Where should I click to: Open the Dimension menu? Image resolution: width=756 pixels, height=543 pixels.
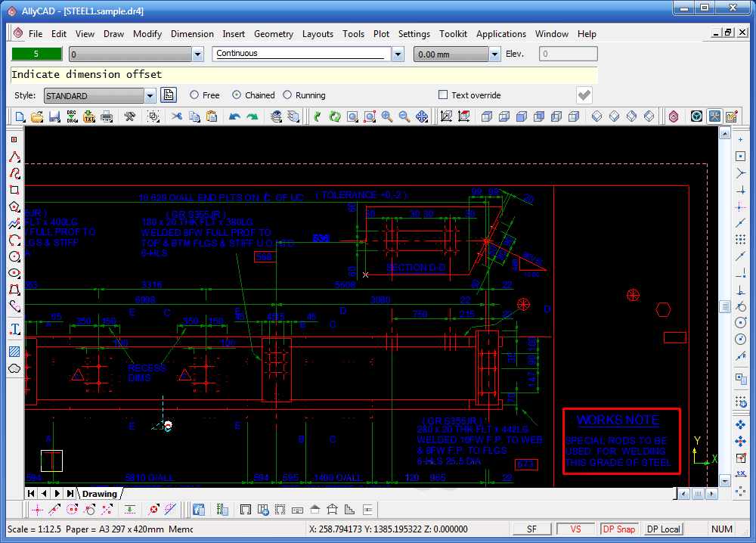pos(192,33)
